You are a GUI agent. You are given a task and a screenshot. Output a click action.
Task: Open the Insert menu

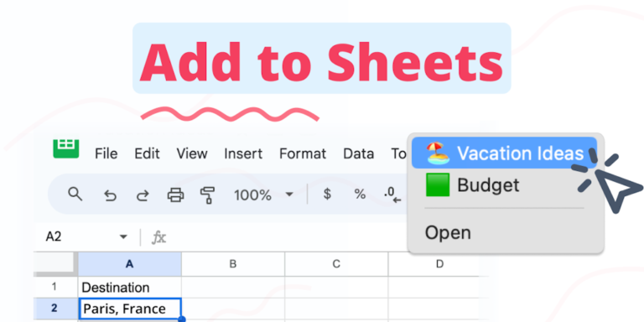click(243, 153)
